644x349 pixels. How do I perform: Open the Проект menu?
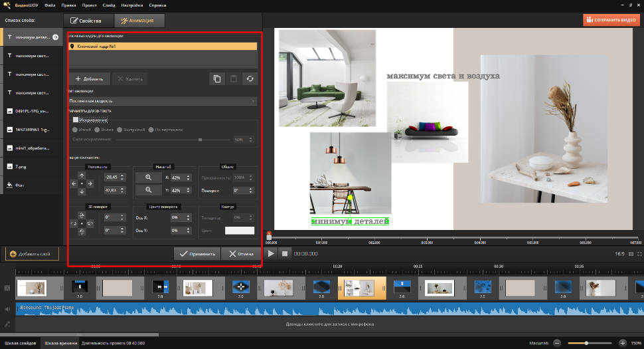tap(89, 5)
